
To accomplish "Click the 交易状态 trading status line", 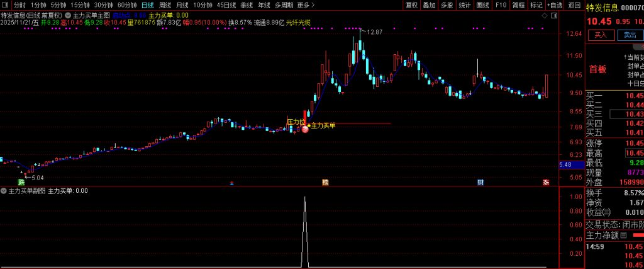I will (614, 224).
